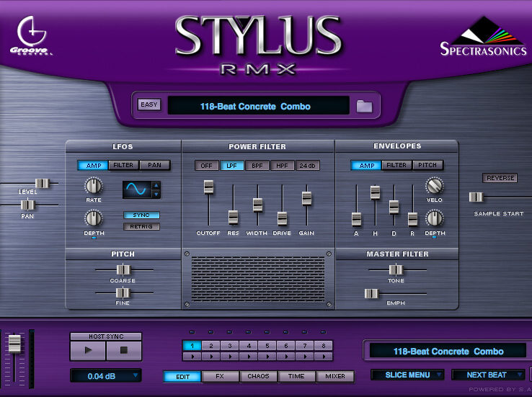Enable LFO RETRIG

click(x=141, y=226)
